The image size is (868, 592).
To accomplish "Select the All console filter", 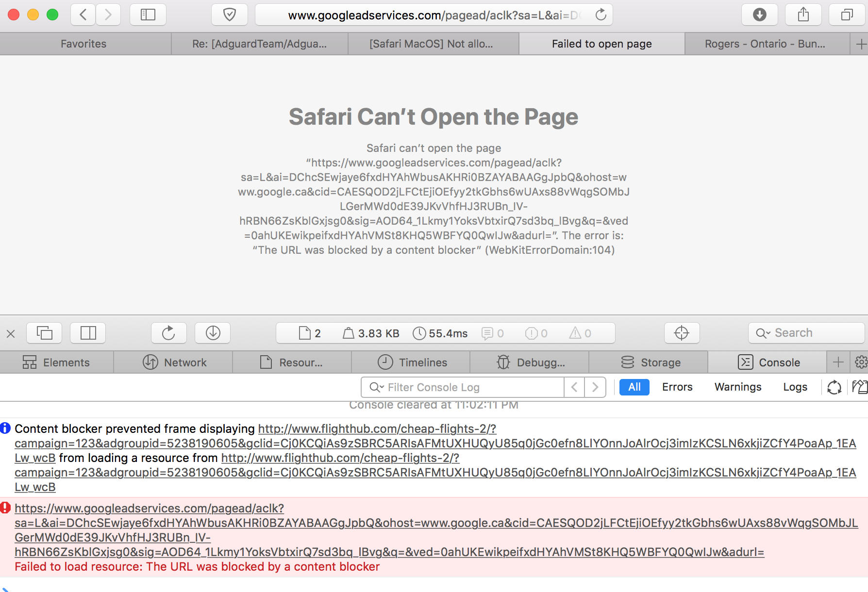I will point(634,387).
